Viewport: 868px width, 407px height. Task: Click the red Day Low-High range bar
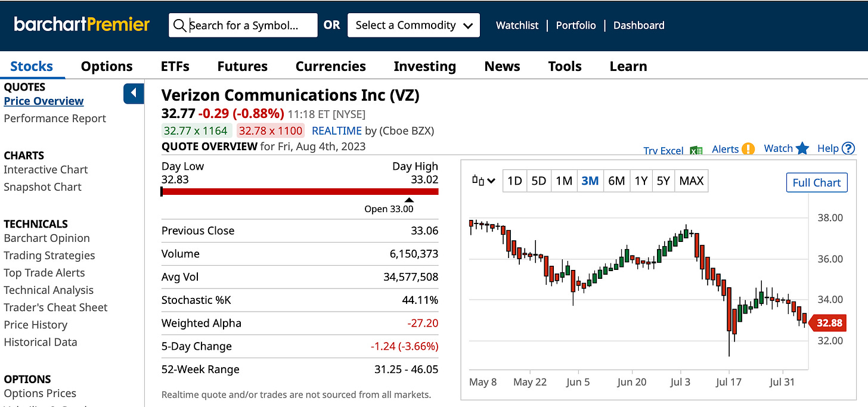300,191
